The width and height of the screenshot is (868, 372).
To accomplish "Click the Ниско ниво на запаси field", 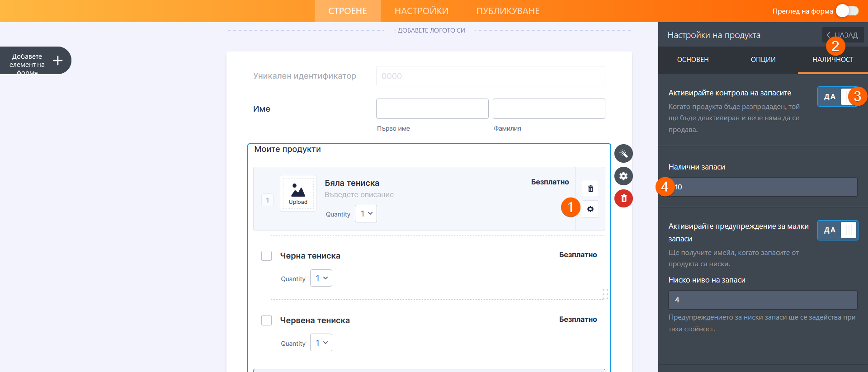I will (x=763, y=300).
